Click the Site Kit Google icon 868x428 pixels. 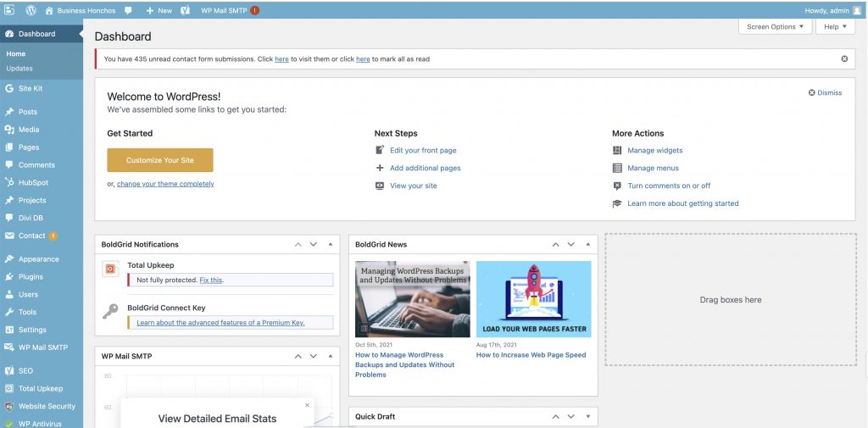pos(9,89)
